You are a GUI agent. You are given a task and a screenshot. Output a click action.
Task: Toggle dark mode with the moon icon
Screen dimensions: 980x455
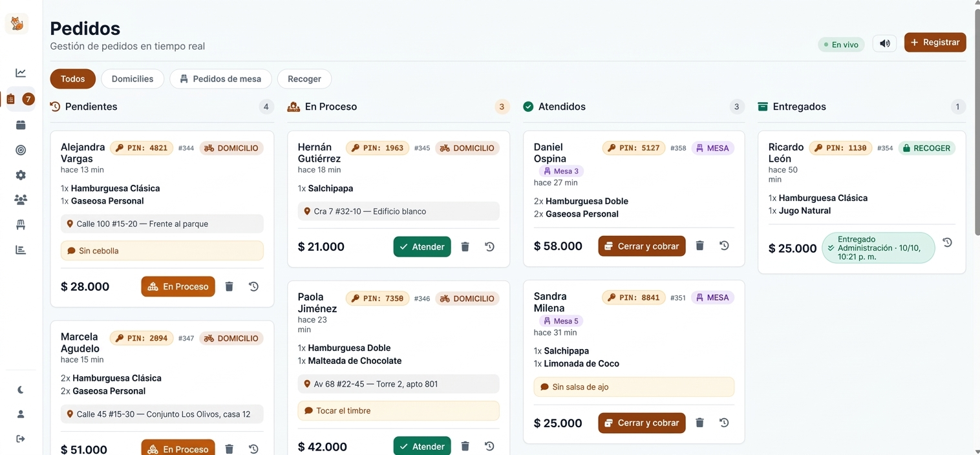pos(21,390)
